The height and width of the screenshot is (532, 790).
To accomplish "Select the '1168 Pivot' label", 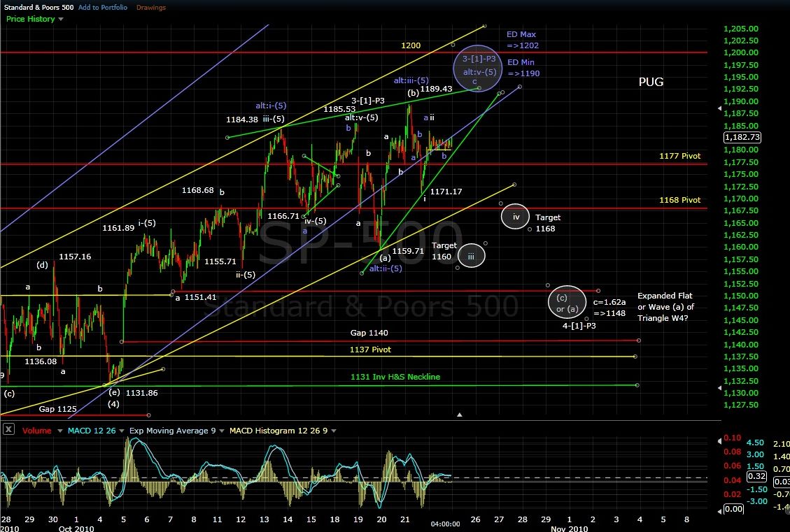I will [x=679, y=200].
